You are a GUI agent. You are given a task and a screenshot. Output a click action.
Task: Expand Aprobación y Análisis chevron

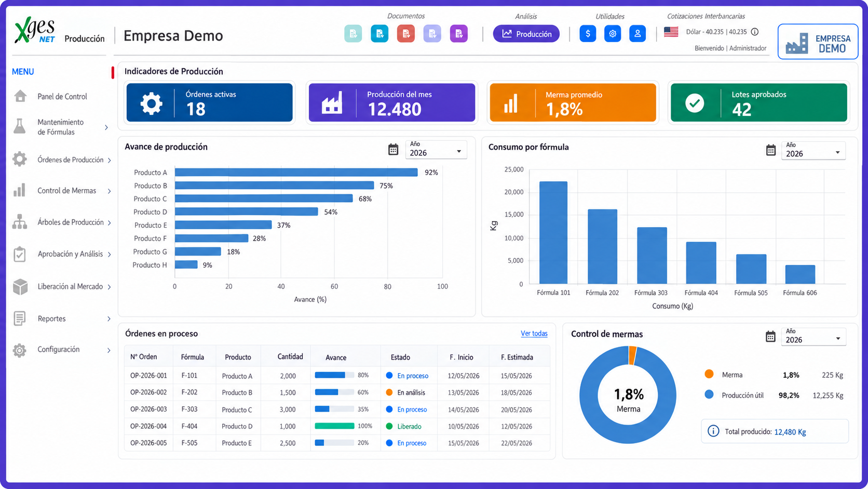[x=110, y=255]
